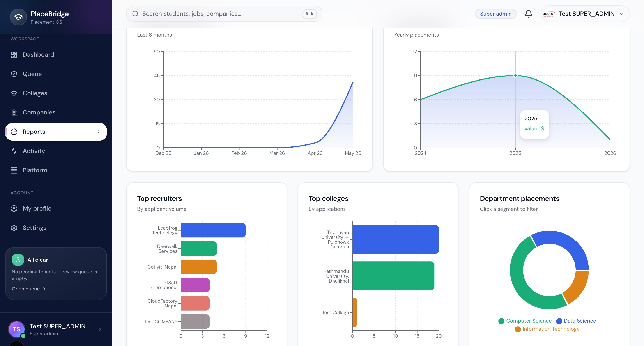
Task: Click the TS avatar in sidebar footer
Action: (x=16, y=329)
